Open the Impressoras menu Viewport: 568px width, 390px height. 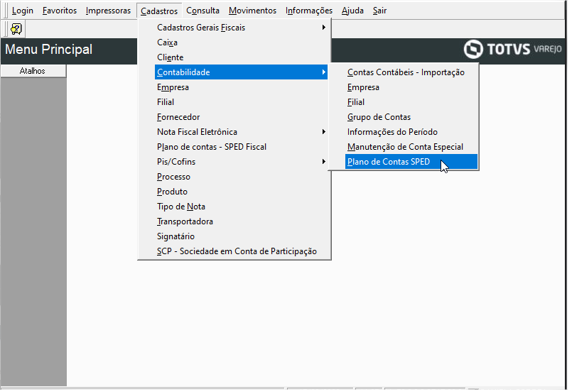[108, 11]
